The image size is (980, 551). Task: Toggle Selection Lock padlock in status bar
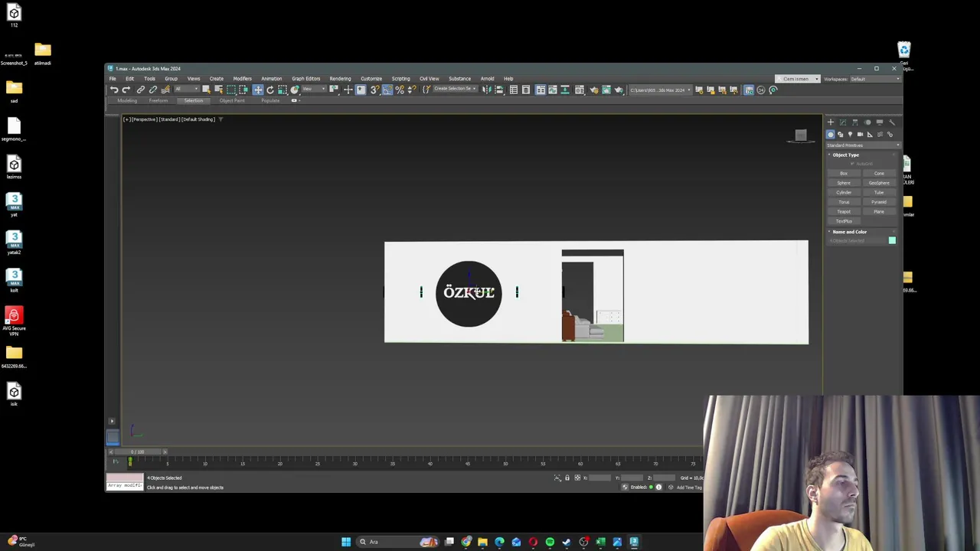click(567, 478)
